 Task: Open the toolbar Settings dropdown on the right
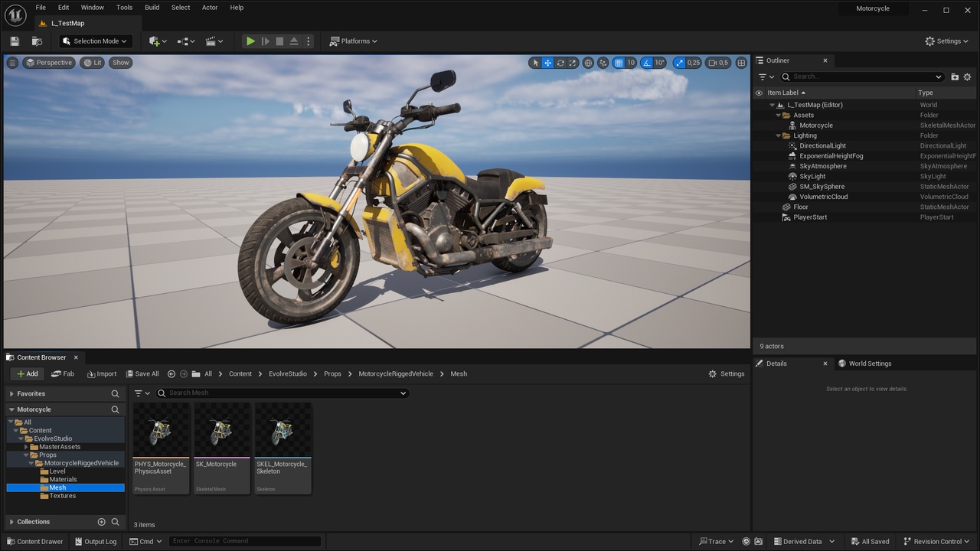point(947,41)
